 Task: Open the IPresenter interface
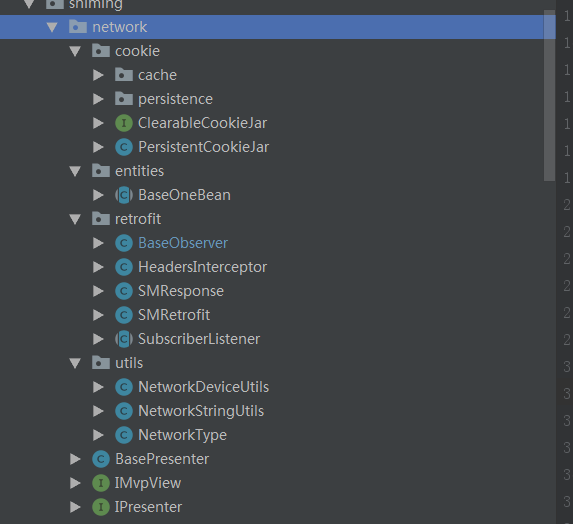[x=148, y=507]
